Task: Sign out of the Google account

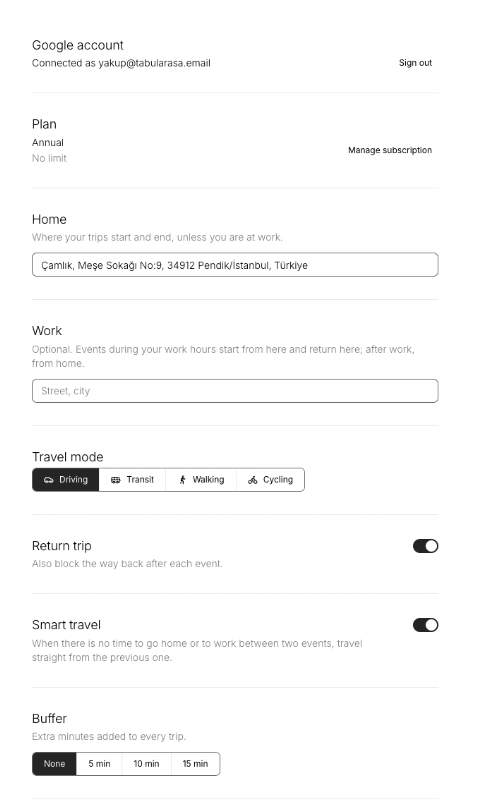Action: point(415,63)
